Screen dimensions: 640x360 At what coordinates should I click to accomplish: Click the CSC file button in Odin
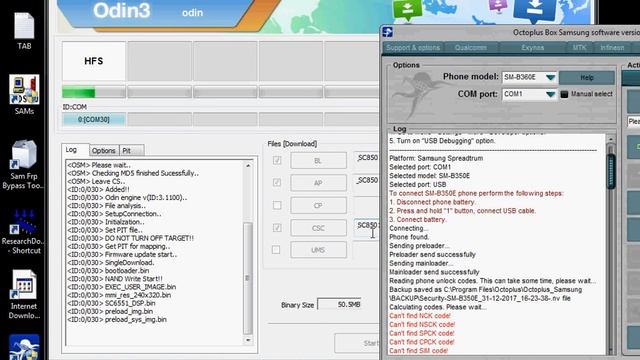[318, 228]
